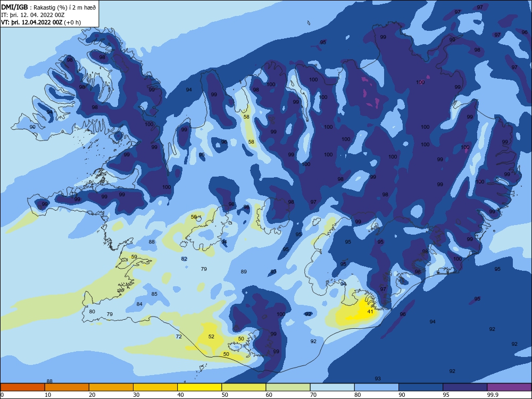Click the 30–40 gold legend swatch
Viewport: 532px width, 399px height.
[x=155, y=387]
